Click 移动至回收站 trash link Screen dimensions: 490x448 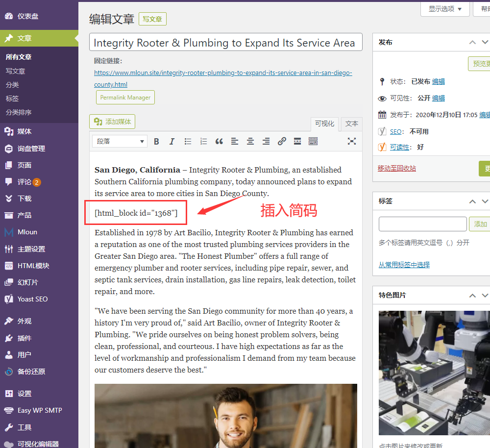click(x=396, y=169)
